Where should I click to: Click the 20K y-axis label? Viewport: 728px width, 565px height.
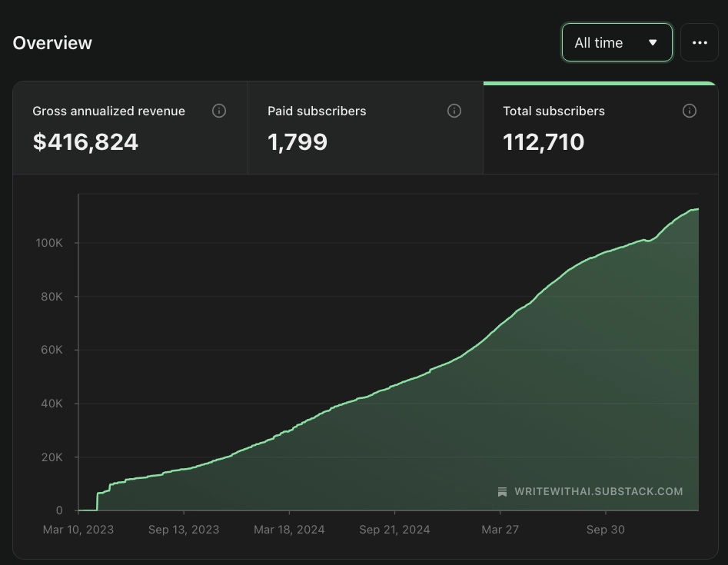[52, 457]
